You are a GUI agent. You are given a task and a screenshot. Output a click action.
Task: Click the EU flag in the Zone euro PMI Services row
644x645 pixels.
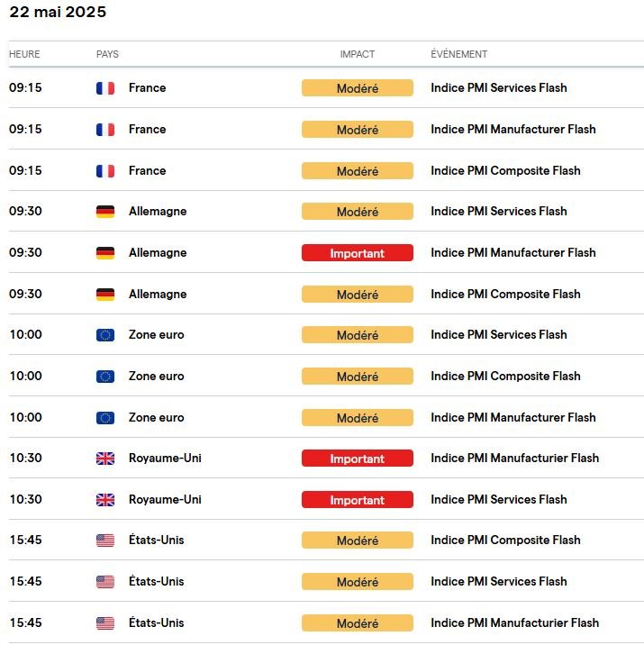pyautogui.click(x=105, y=335)
